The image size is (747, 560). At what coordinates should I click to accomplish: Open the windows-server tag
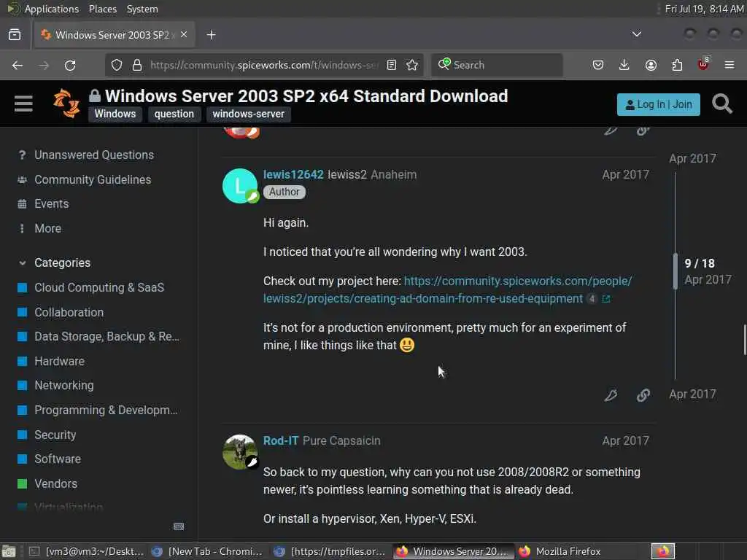(248, 114)
